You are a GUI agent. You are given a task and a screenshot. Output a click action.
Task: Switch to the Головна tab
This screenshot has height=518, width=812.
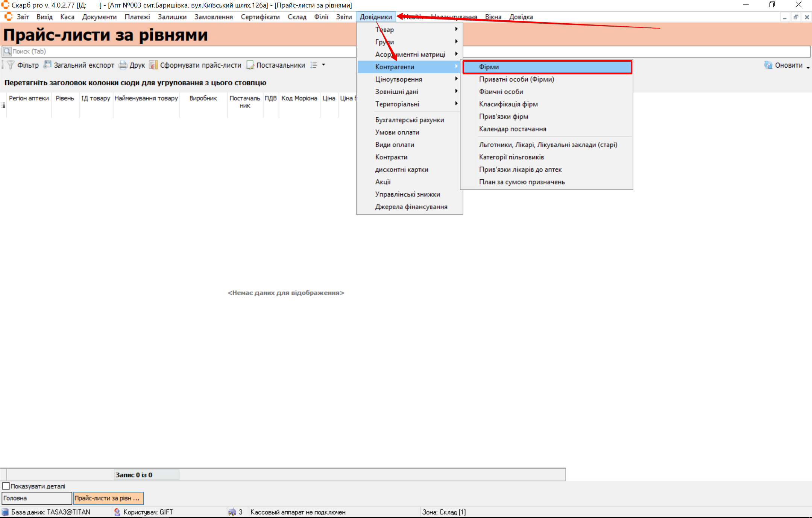pyautogui.click(x=36, y=498)
